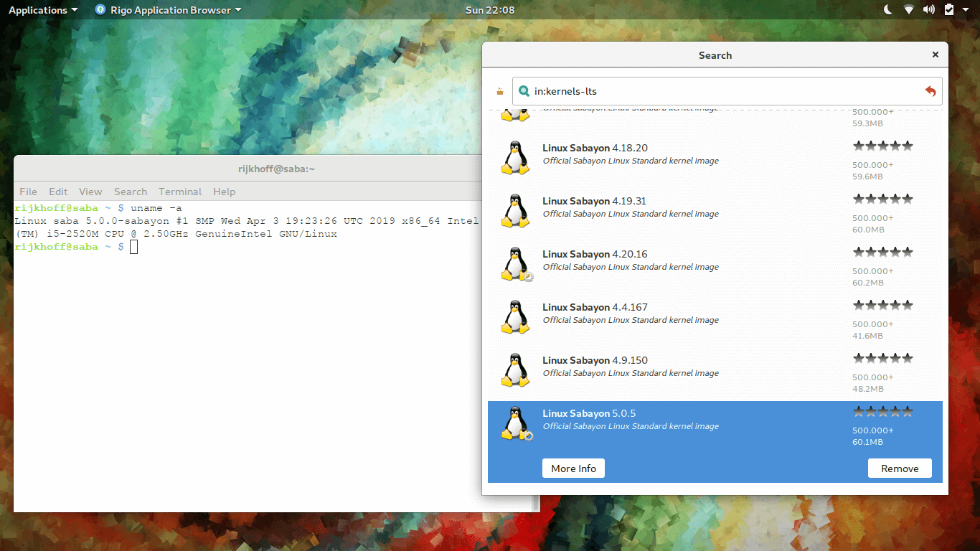Click the Wi-Fi icon in the top bar
The width and height of the screenshot is (980, 551).
coord(909,9)
